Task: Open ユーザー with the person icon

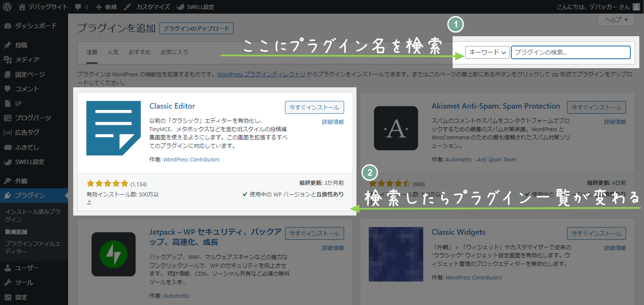Action: pos(9,268)
